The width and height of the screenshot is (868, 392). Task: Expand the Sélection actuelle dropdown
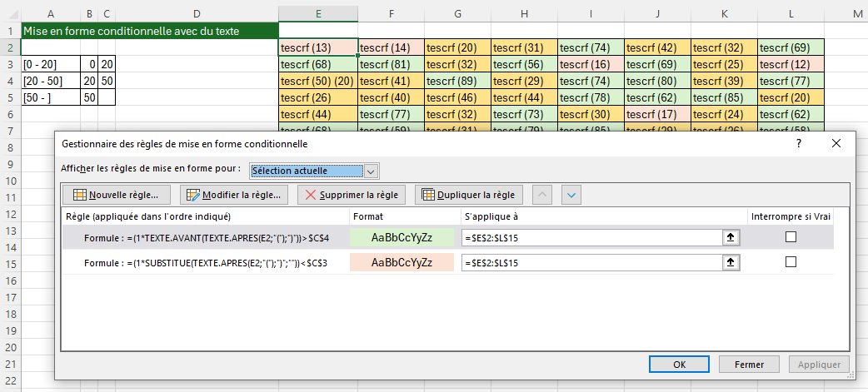(372, 171)
